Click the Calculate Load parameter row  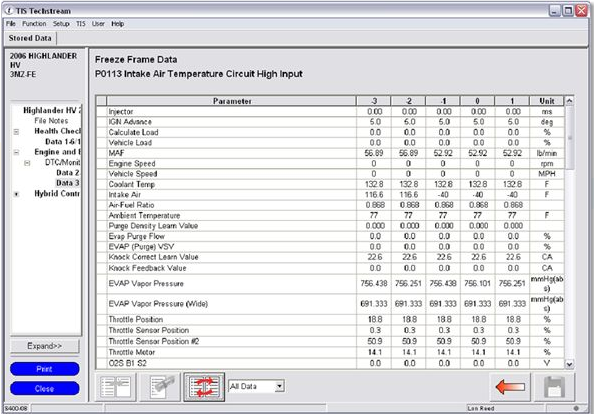click(330, 133)
